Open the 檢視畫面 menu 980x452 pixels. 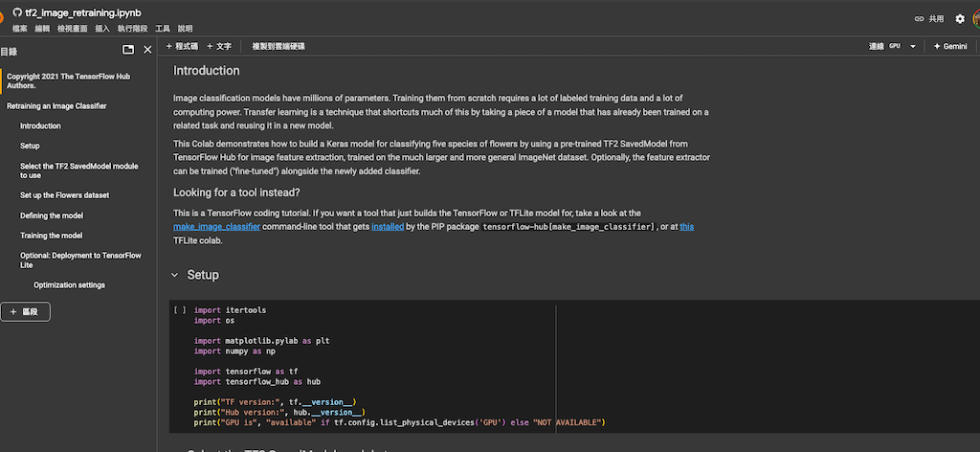coord(73,29)
